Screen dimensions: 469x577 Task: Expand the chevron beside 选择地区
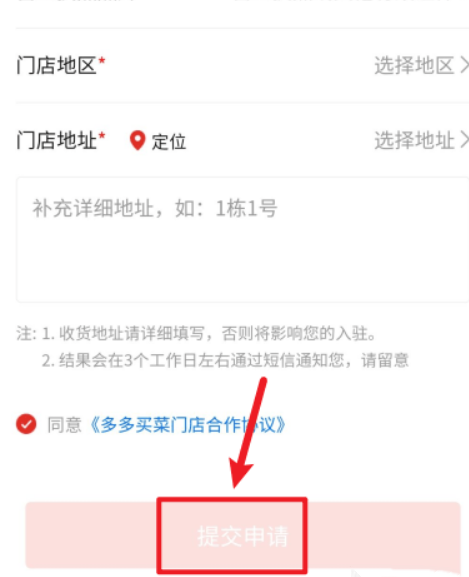coord(465,66)
